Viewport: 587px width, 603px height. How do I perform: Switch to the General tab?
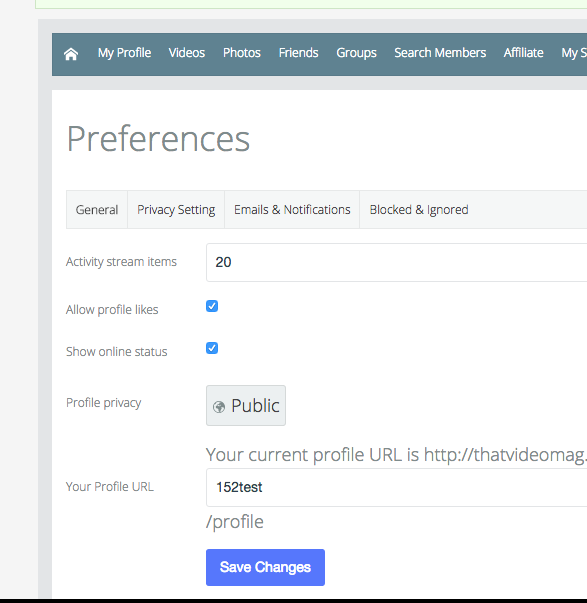[97, 210]
